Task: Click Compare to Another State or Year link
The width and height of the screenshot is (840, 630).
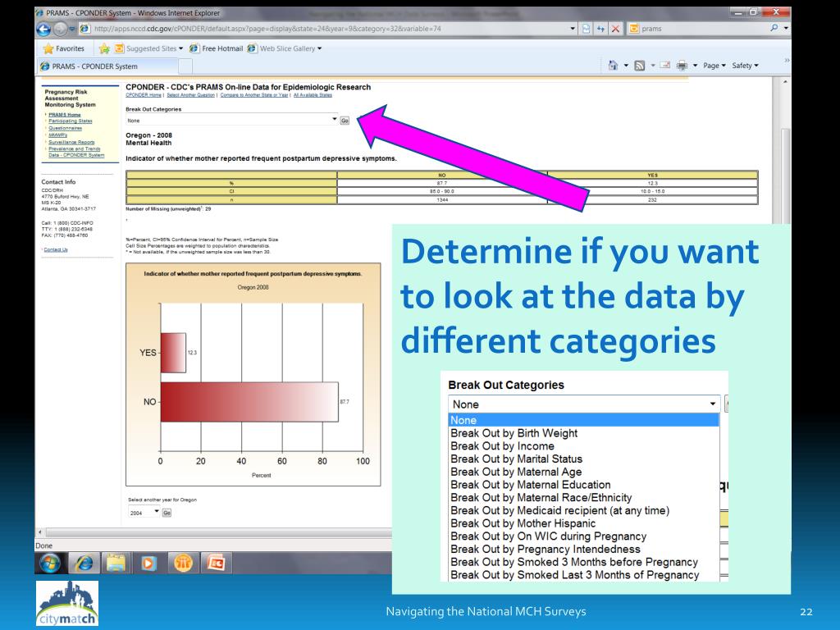Action: tap(254, 95)
